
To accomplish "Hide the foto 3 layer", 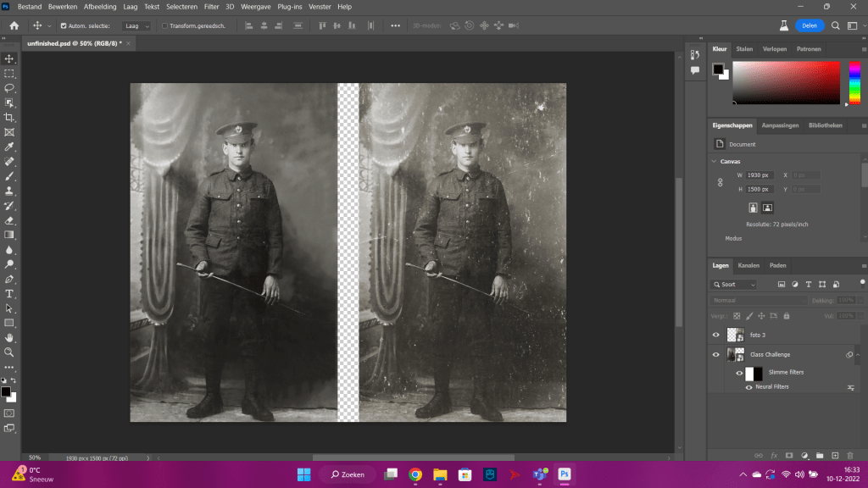I will 716,335.
